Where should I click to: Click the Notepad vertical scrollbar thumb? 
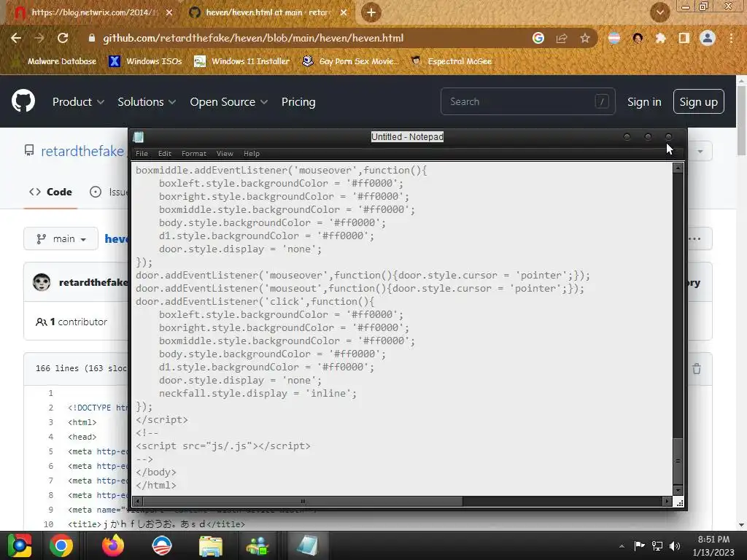coord(678,461)
